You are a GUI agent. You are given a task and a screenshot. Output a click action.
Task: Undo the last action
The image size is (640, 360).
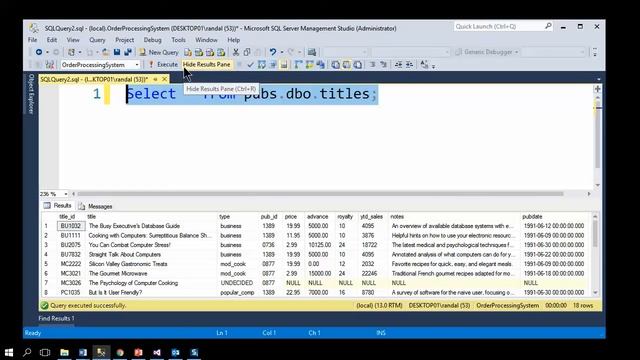(273, 52)
